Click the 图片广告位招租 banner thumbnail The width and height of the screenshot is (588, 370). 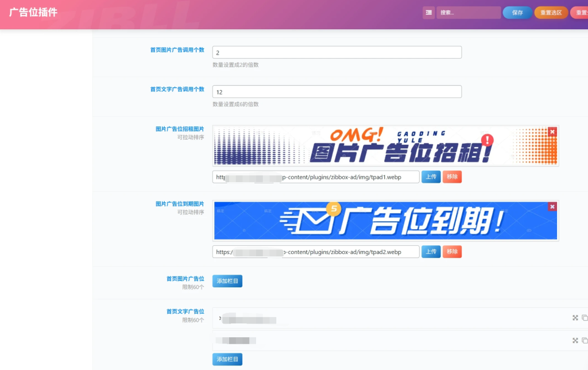pyautogui.click(x=385, y=145)
